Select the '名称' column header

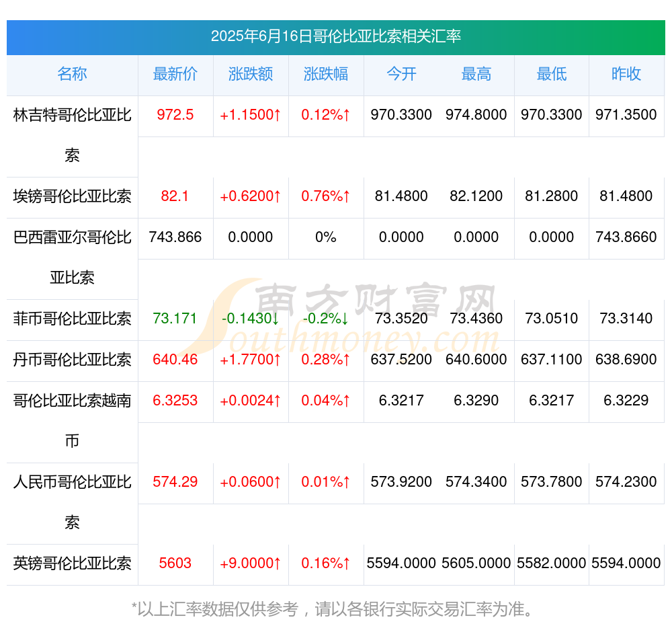click(x=72, y=74)
